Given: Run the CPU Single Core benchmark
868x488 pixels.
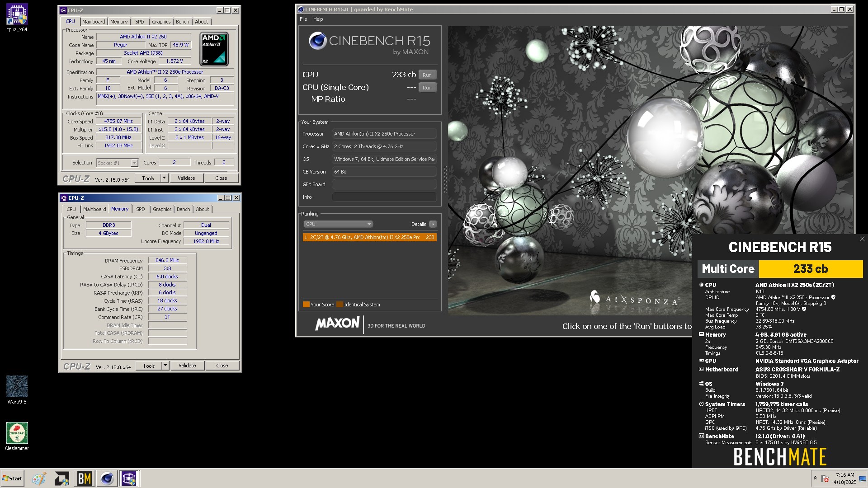Looking at the screenshot, I should 427,88.
